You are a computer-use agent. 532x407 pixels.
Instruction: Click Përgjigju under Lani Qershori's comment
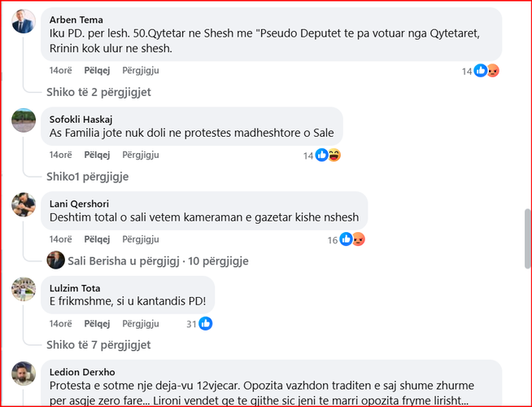coord(140,239)
